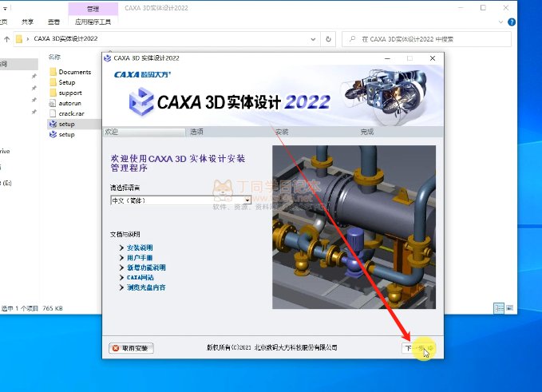
Task: Click the 取消安装 button
Action: 132,348
